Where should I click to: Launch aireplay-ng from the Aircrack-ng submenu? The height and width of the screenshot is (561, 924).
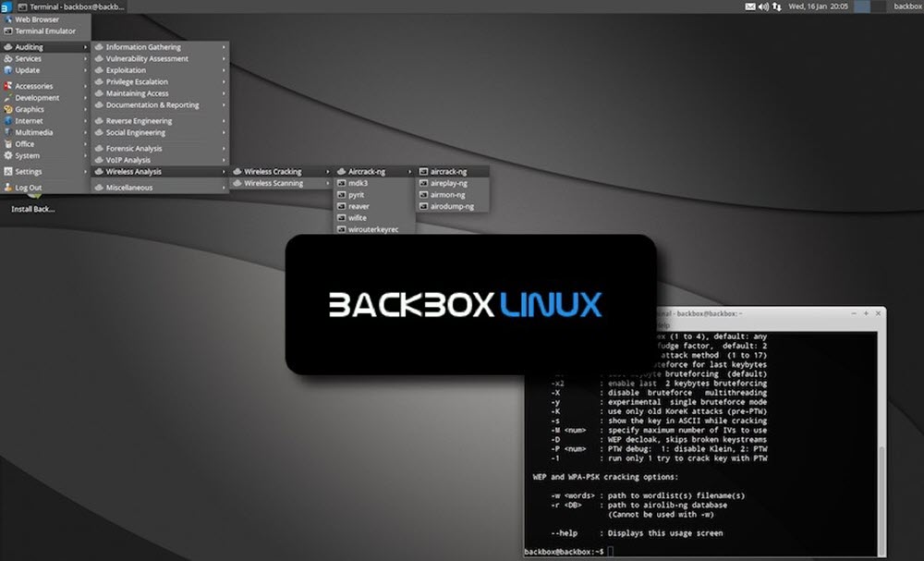[x=453, y=183]
